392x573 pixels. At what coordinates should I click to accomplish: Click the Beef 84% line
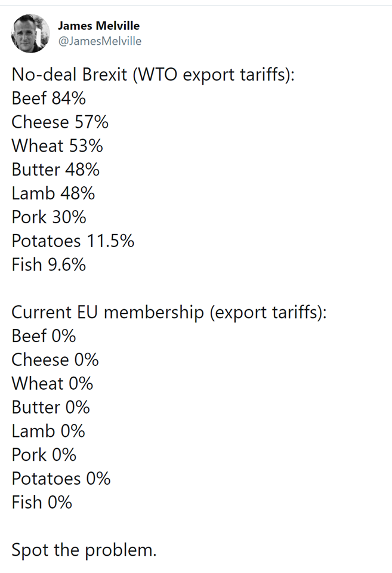point(48,98)
